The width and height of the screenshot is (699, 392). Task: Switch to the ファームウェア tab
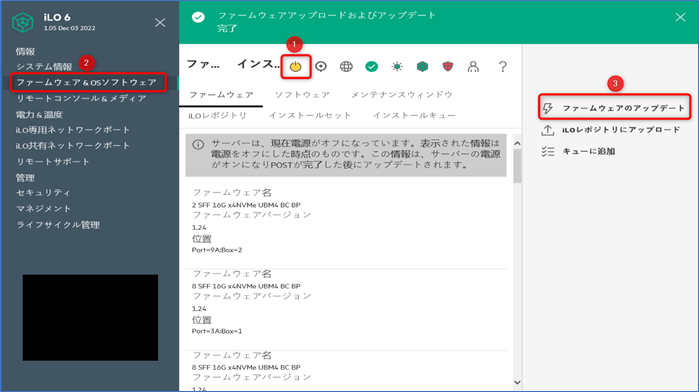(x=221, y=95)
